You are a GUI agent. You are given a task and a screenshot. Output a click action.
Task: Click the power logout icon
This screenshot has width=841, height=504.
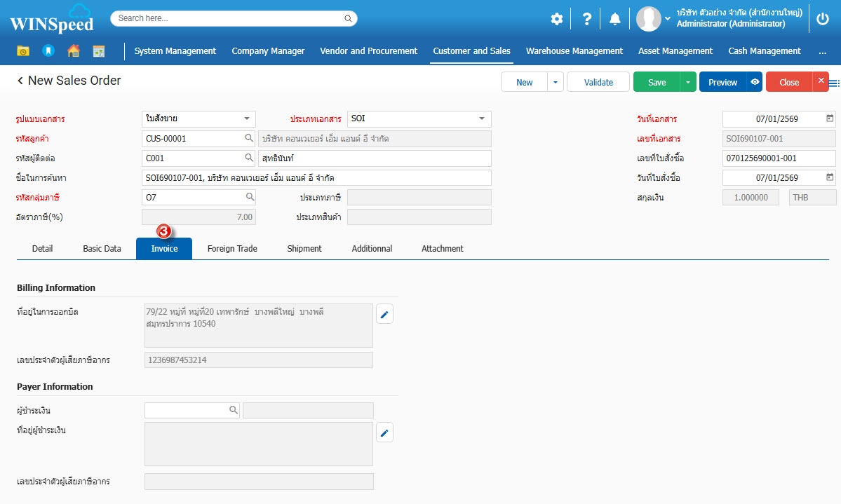pyautogui.click(x=823, y=19)
